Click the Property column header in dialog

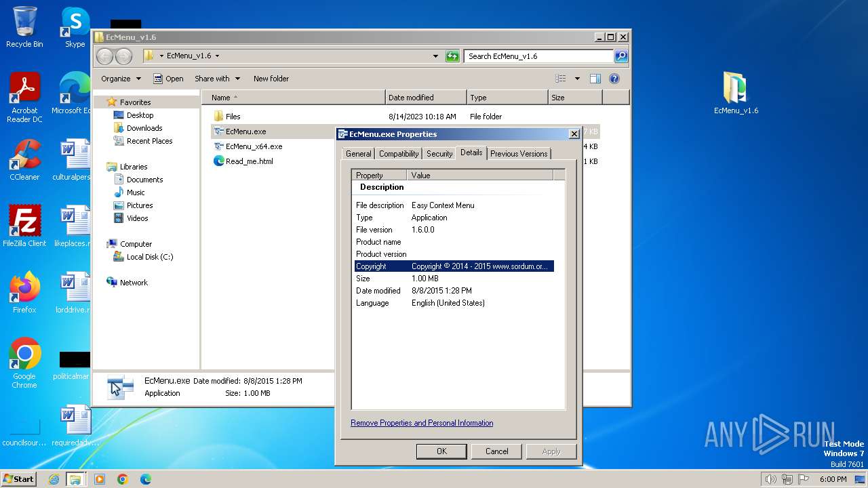pyautogui.click(x=380, y=175)
